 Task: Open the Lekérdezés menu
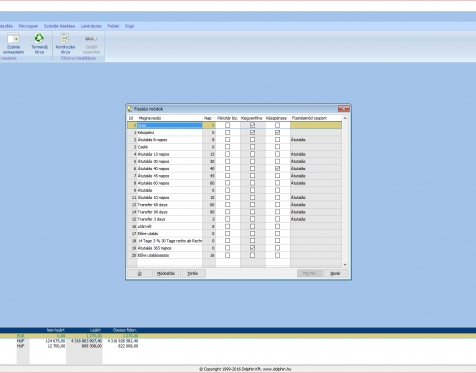point(91,26)
